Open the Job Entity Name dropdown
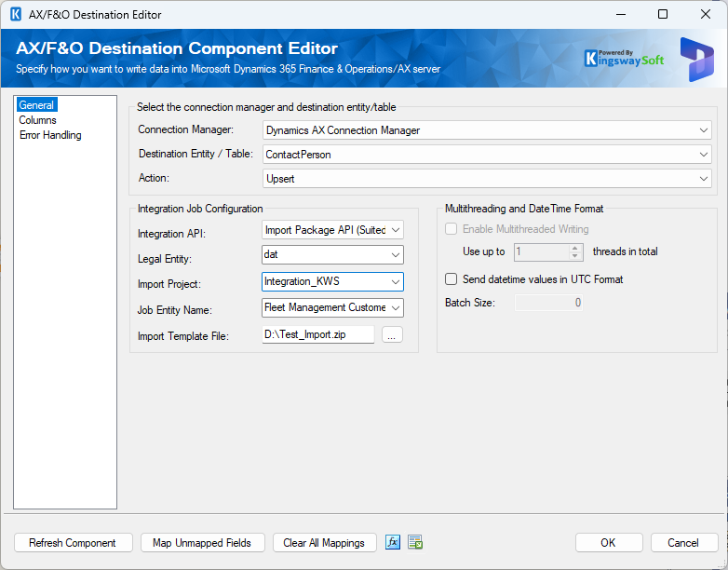 tap(332, 307)
